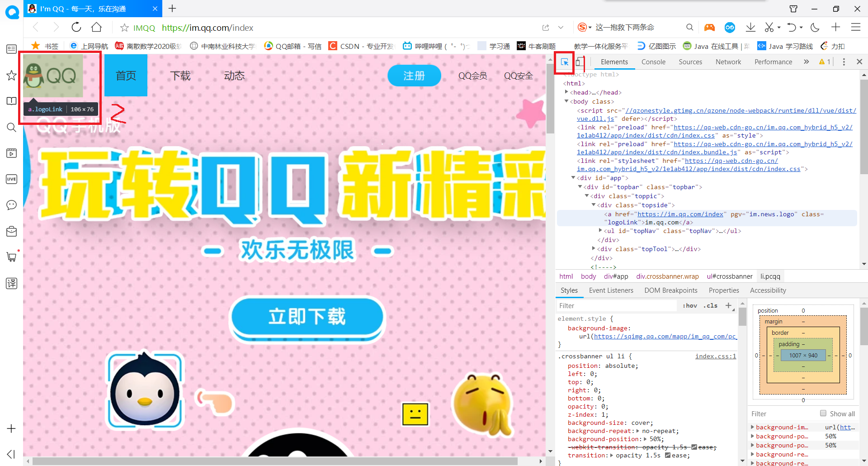Image resolution: width=868 pixels, height=466 pixels.
Task: Switch to the Console tab in DevTools
Action: tap(653, 62)
